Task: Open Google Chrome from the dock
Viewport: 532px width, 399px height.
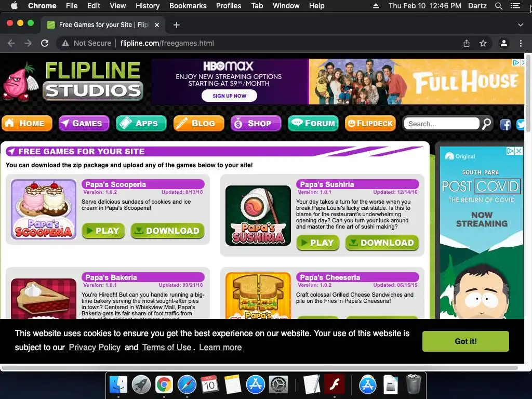Action: pos(164,385)
